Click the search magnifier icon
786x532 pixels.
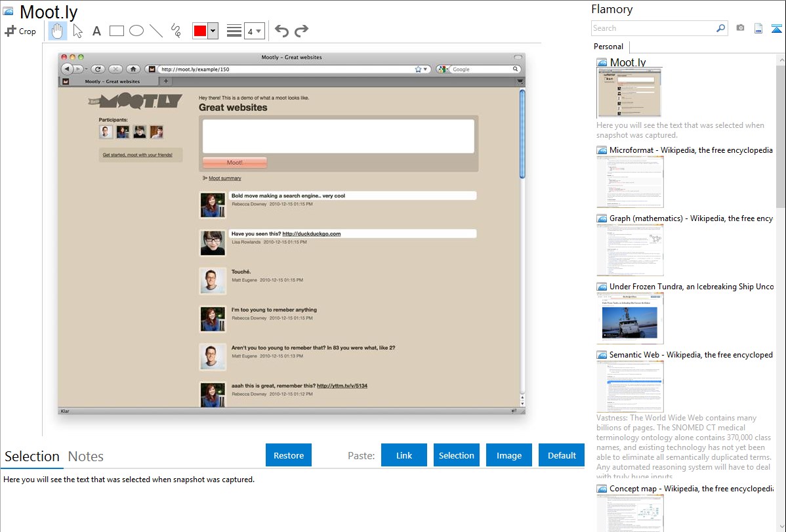point(721,28)
